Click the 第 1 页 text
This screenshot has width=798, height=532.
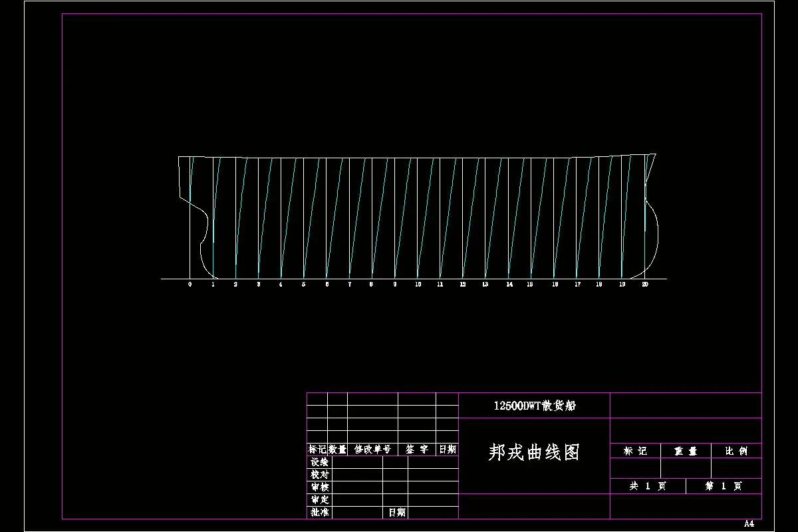(724, 486)
